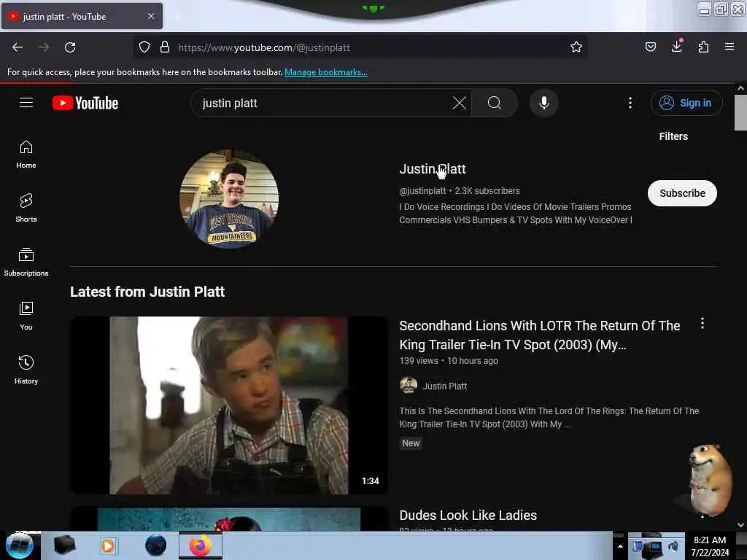The height and width of the screenshot is (560, 747).
Task: Open extensions puzzle icon
Action: pyautogui.click(x=703, y=47)
